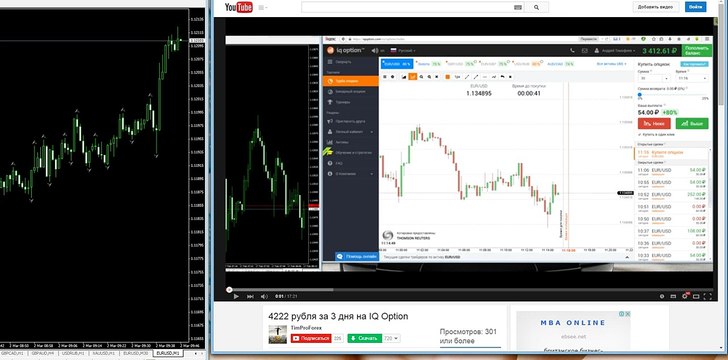Click the magnifier search button

tap(537, 7)
